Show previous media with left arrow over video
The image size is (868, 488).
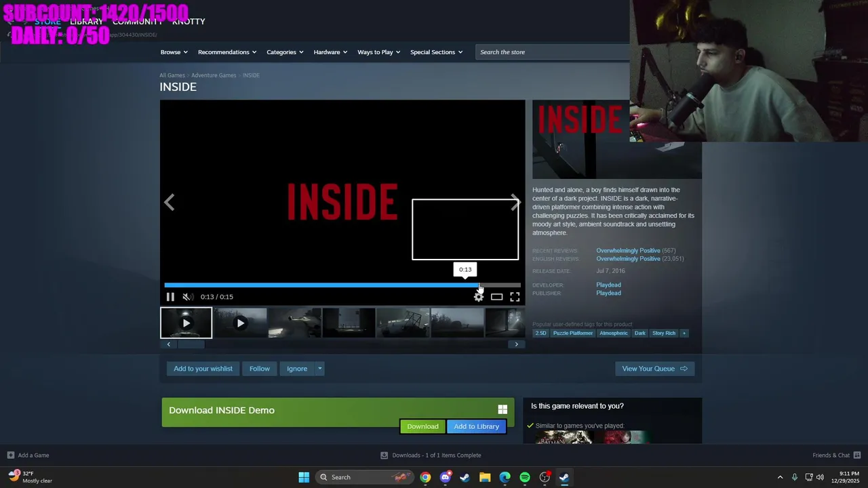[170, 203]
